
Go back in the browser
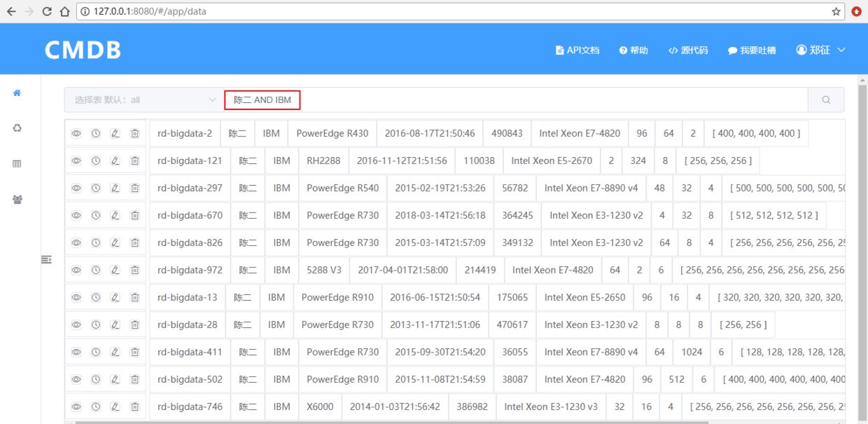(11, 11)
